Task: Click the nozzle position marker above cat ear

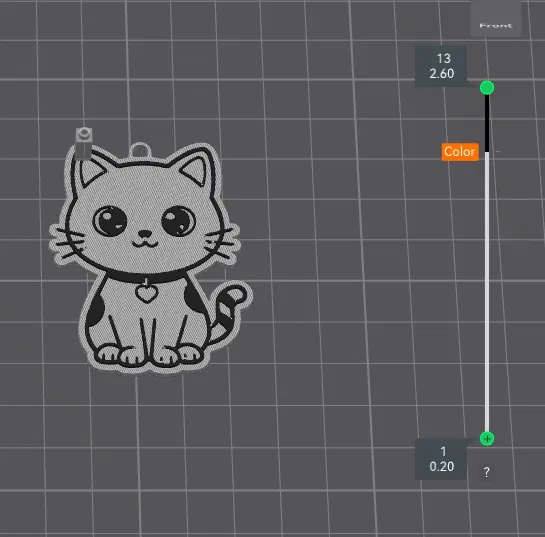Action: click(84, 143)
